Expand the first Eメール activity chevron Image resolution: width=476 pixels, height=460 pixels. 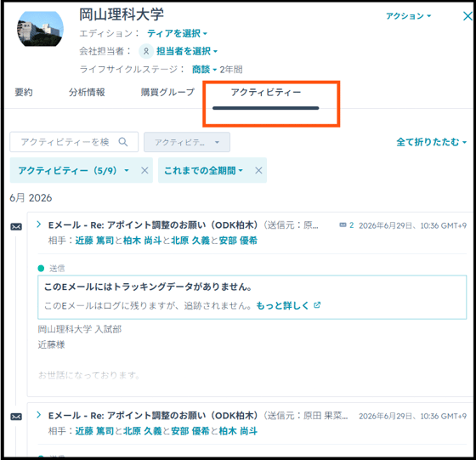38,224
